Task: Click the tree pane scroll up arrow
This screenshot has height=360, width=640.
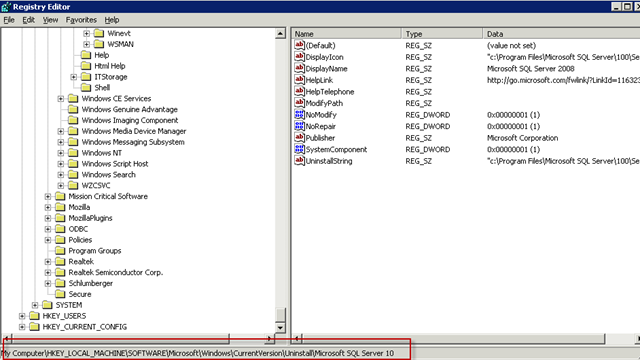Action: (x=280, y=33)
